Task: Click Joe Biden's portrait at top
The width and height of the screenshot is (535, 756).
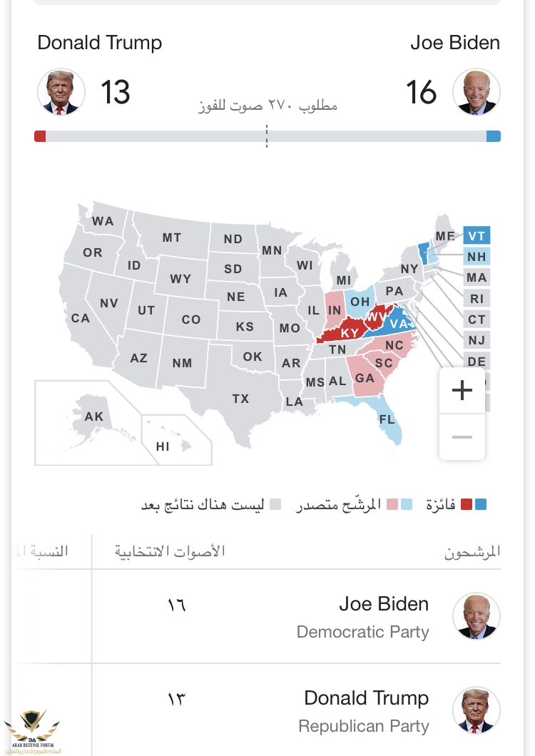Action: [x=476, y=91]
